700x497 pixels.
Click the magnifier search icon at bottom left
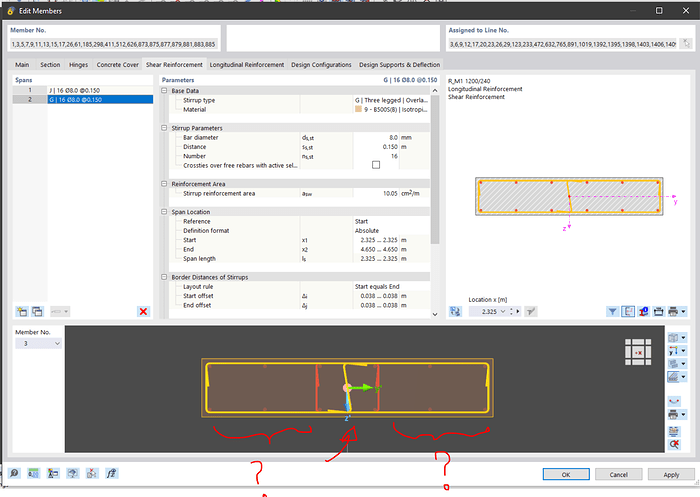[16, 474]
